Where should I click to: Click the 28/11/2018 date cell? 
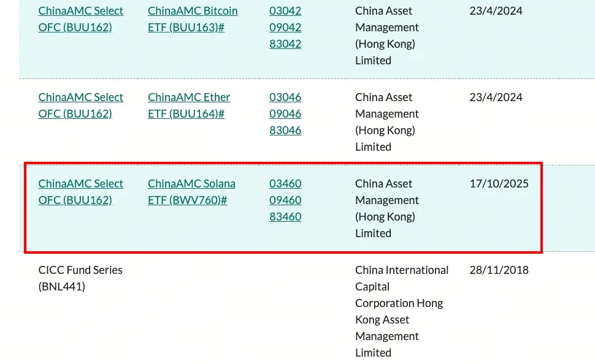(x=499, y=270)
